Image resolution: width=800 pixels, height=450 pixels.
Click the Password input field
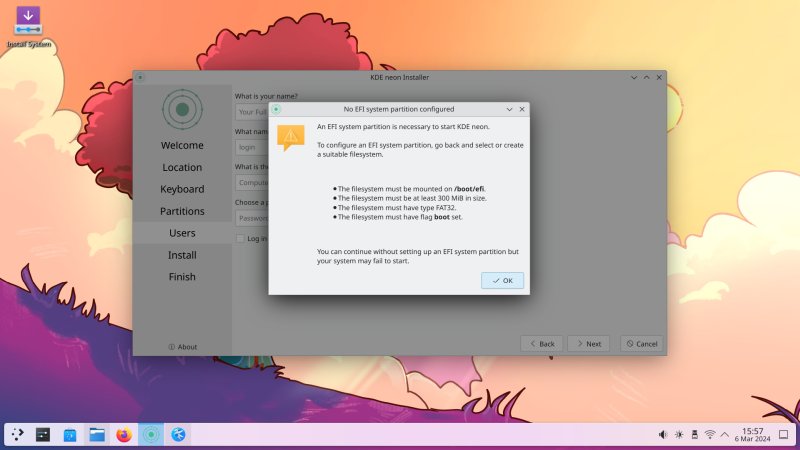click(x=252, y=218)
